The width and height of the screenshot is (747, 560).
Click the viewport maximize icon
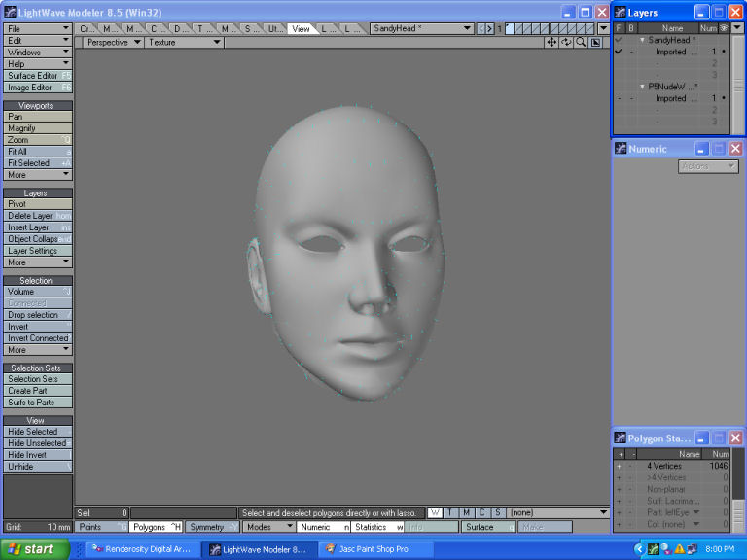pos(595,43)
